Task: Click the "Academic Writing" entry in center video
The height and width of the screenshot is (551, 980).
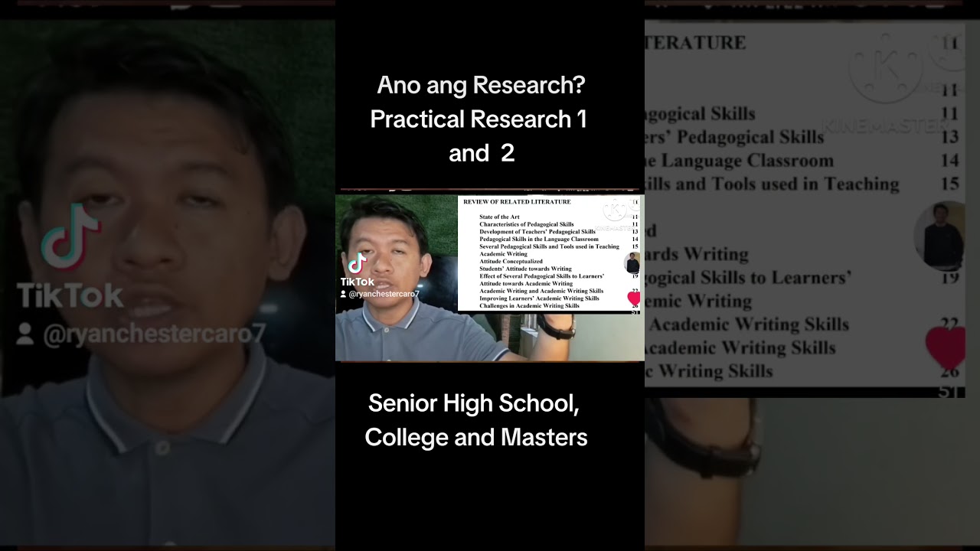Action: point(503,254)
